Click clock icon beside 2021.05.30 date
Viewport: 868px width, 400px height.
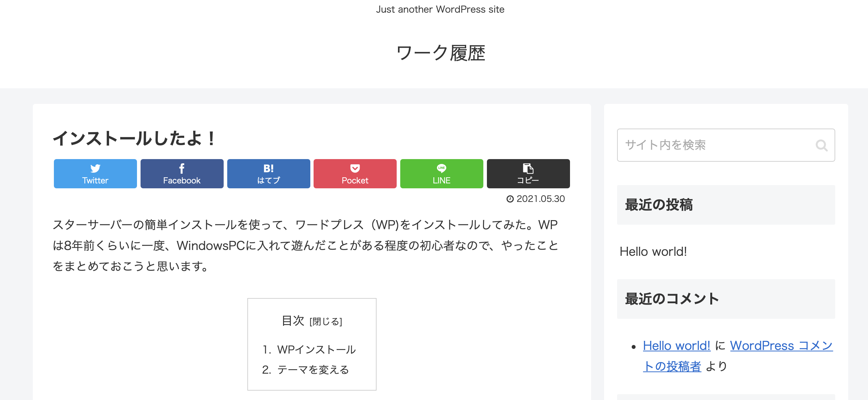point(510,199)
